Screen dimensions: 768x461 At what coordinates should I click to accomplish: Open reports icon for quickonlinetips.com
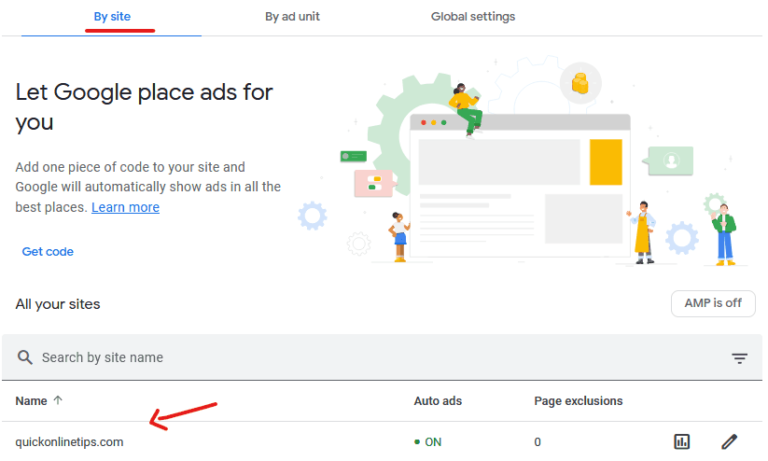[x=681, y=441]
